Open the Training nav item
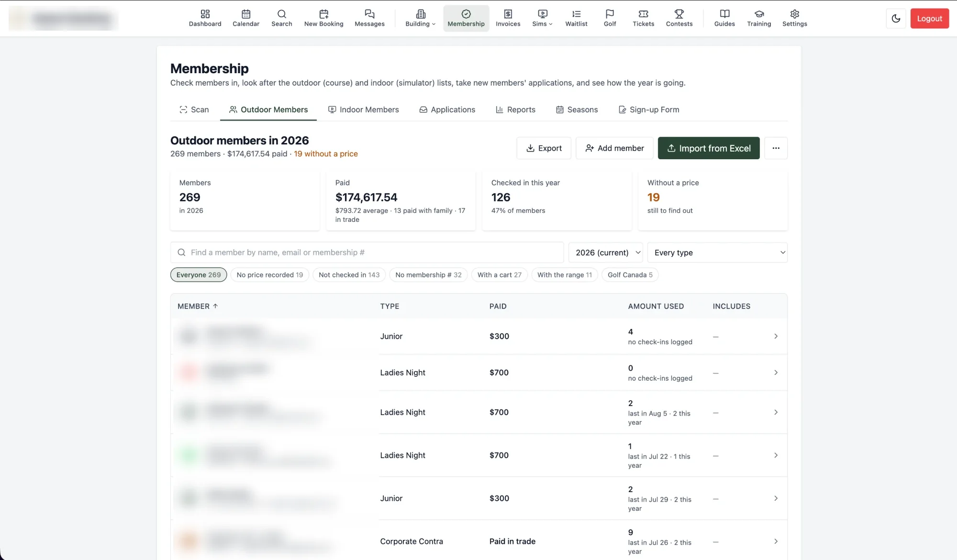Screen dimensions: 957x560 pyautogui.click(x=759, y=18)
